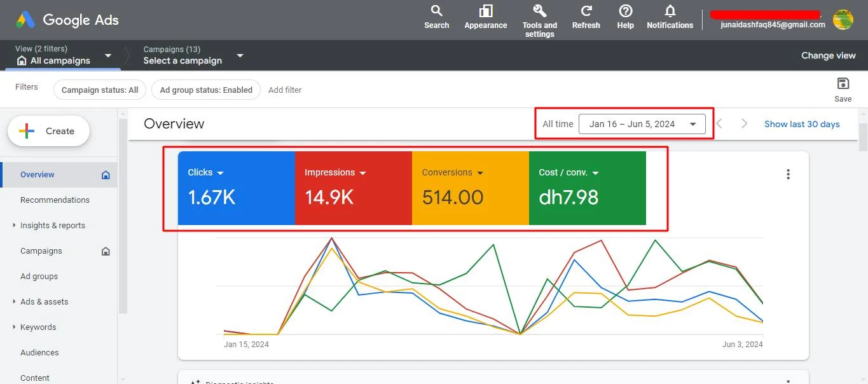Click the Refresh icon
This screenshot has width=868, height=384.
point(586,11)
